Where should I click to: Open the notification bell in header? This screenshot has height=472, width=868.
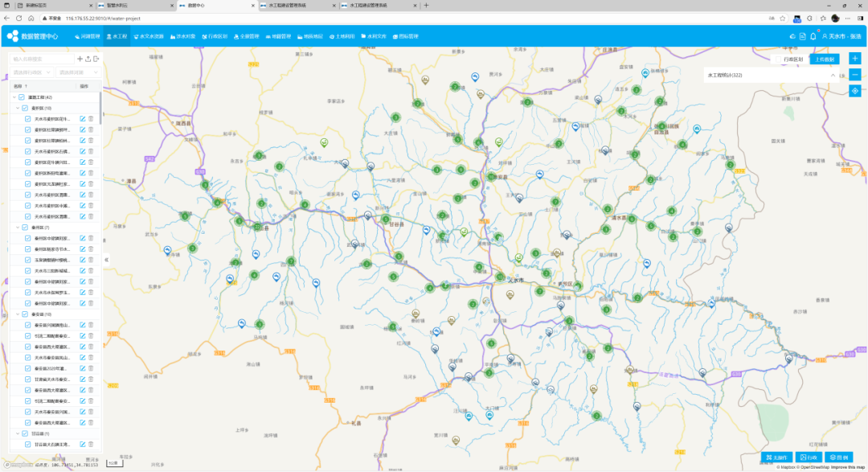click(x=813, y=36)
